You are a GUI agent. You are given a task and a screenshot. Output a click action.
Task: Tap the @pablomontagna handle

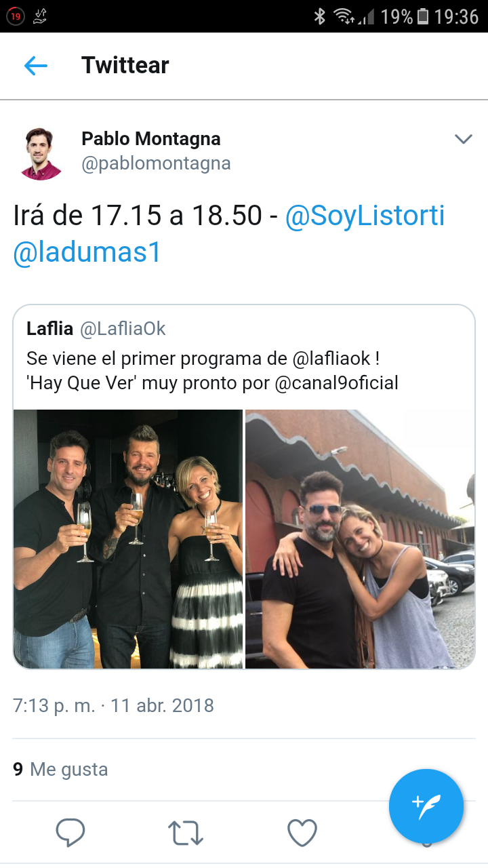click(x=156, y=163)
